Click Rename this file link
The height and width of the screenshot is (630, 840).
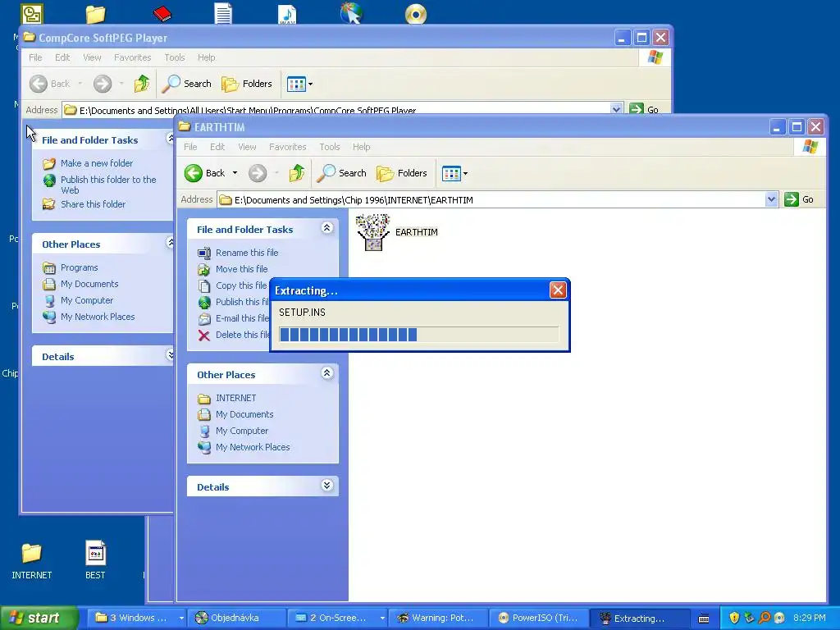coord(246,253)
